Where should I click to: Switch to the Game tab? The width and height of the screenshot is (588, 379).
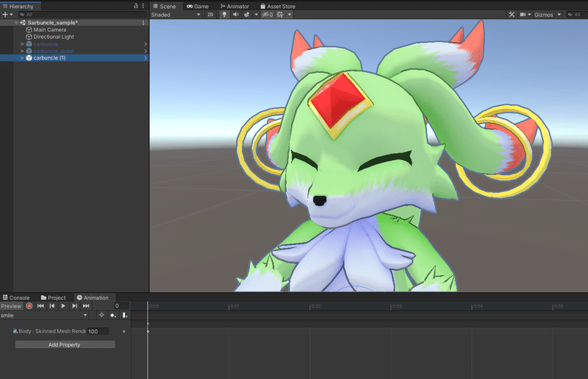(198, 7)
